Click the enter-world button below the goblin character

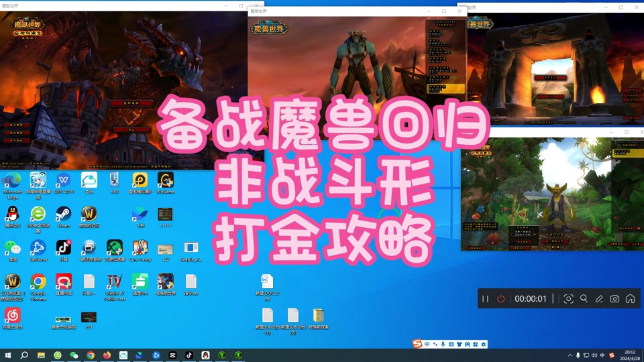[555, 241]
